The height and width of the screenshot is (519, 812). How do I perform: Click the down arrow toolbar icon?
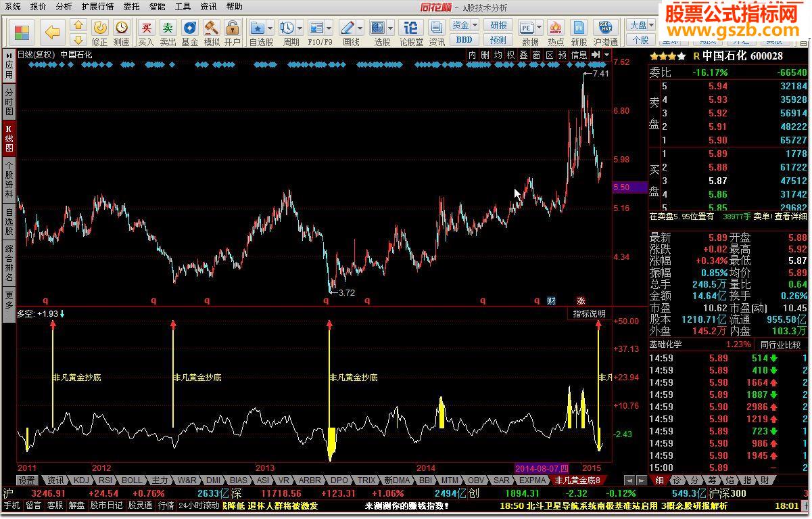point(78,40)
